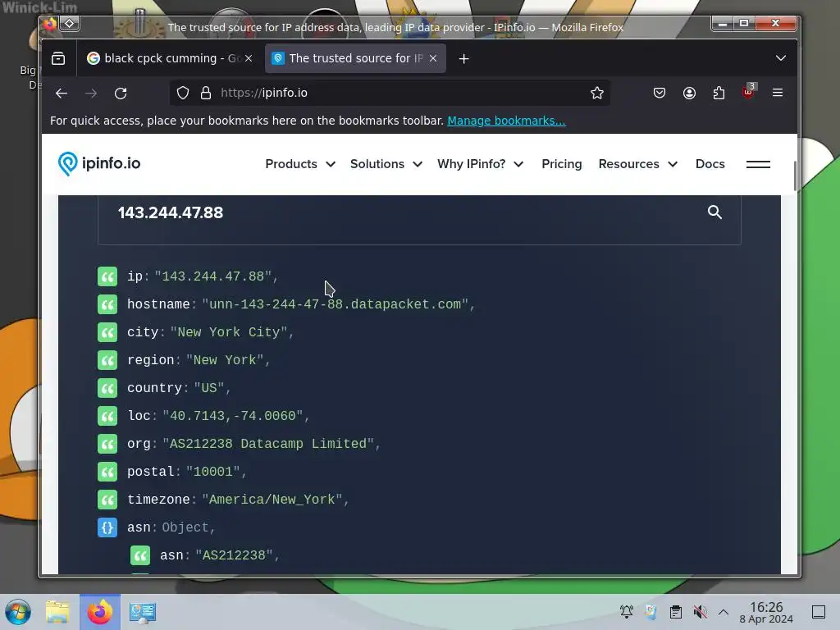
Task: Open the website hamburger menu
Action: (758, 164)
